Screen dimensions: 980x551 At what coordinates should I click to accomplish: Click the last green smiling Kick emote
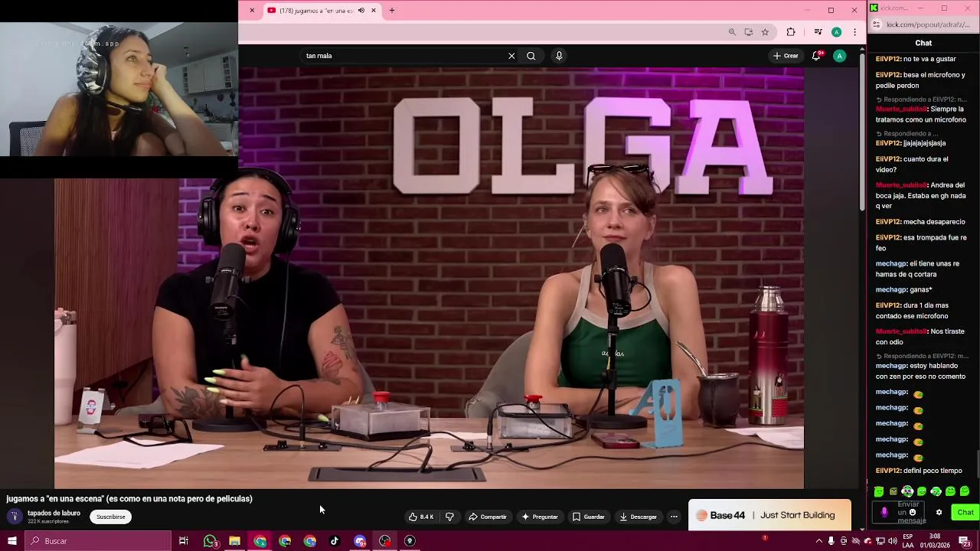coord(964,491)
